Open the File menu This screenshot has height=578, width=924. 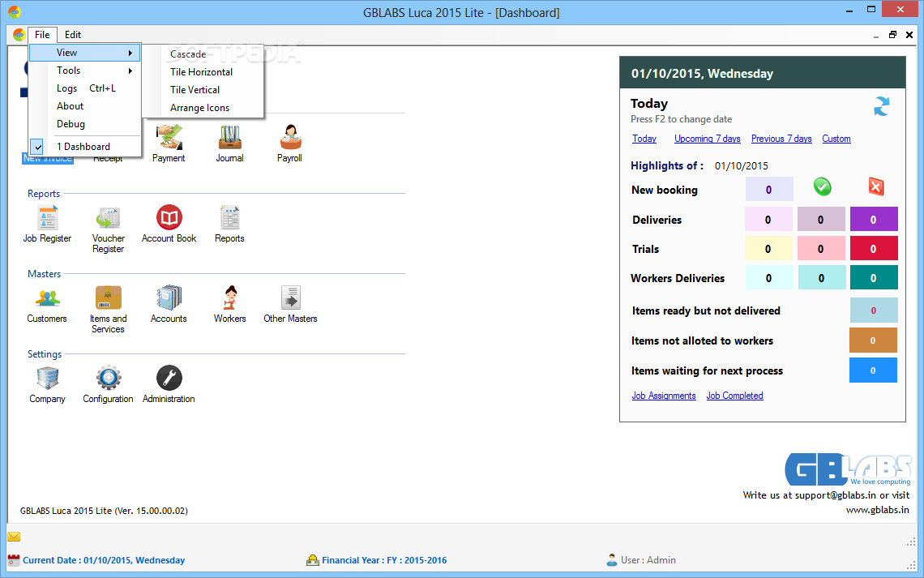coord(42,35)
